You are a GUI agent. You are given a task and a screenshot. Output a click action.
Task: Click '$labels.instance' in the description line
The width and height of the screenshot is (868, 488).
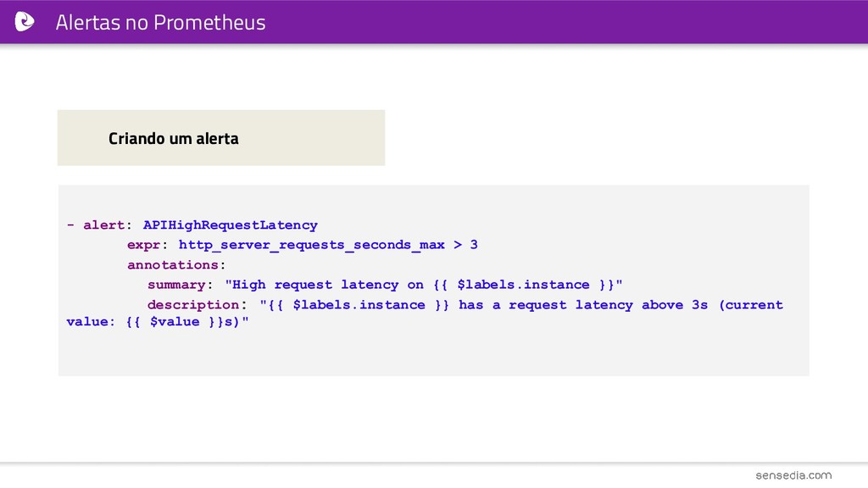point(359,305)
